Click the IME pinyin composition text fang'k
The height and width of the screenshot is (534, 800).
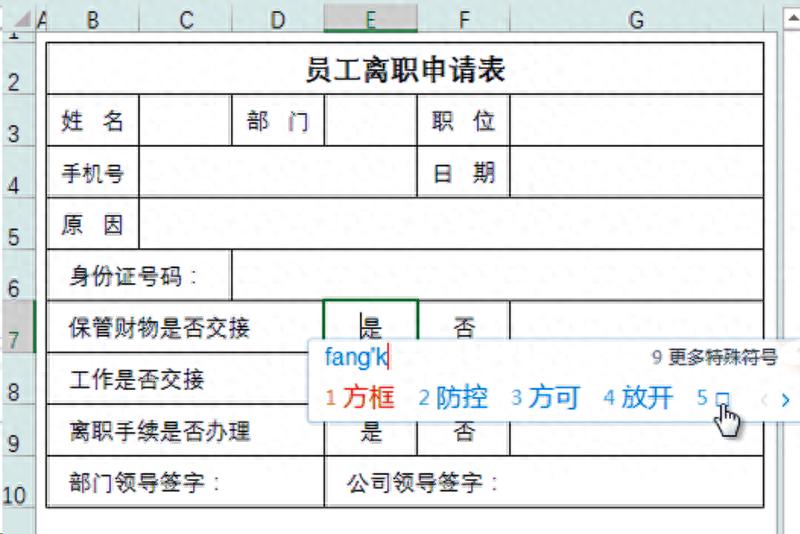357,357
